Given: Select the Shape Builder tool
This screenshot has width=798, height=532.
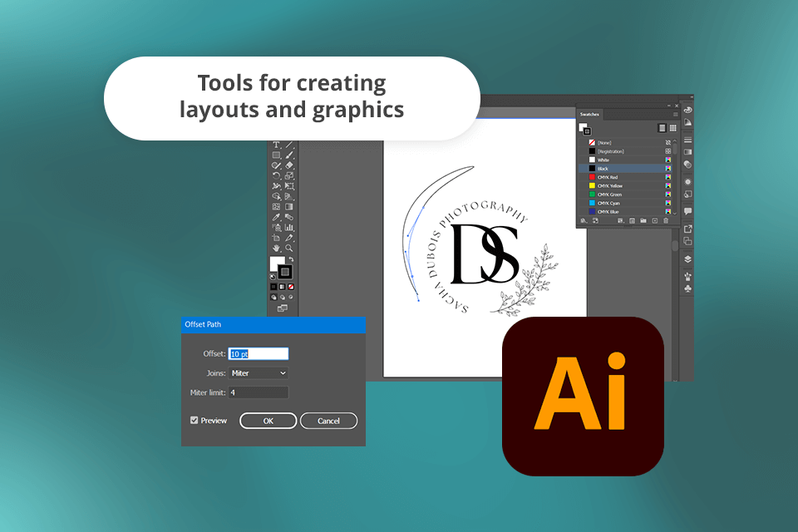Looking at the screenshot, I should [276, 196].
